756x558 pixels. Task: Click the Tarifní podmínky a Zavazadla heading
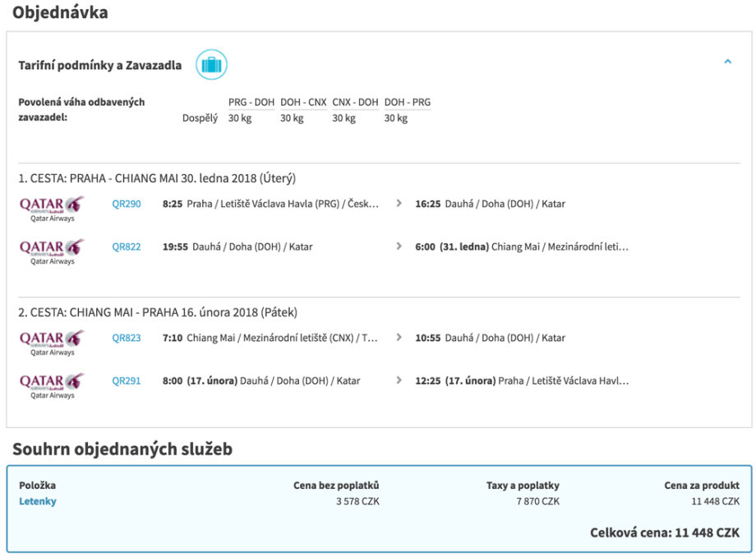point(100,66)
